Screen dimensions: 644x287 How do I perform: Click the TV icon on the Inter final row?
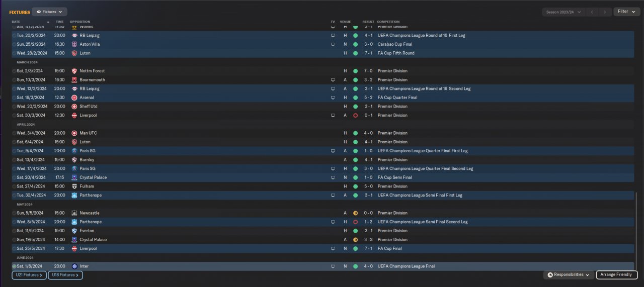[x=333, y=266]
